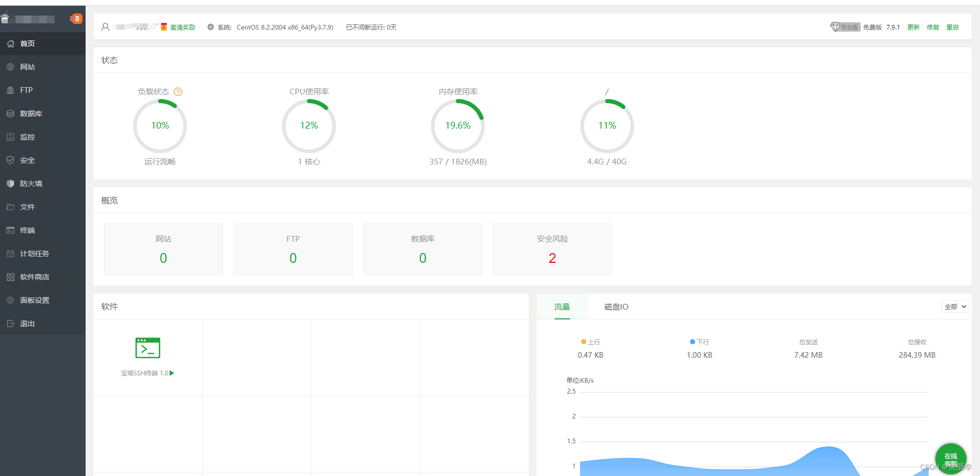This screenshot has width=980, height=476.
Task: Expand the 全部 network dropdown
Action: (955, 306)
